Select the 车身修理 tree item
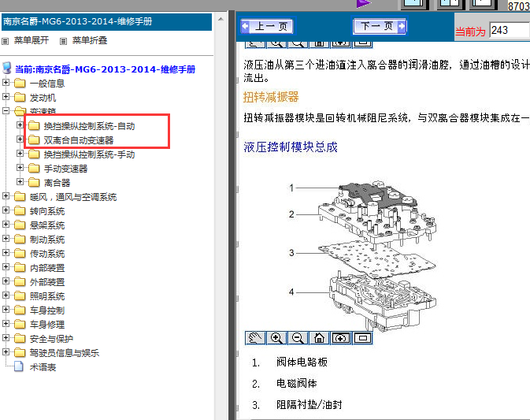530x420 pixels. (47, 325)
